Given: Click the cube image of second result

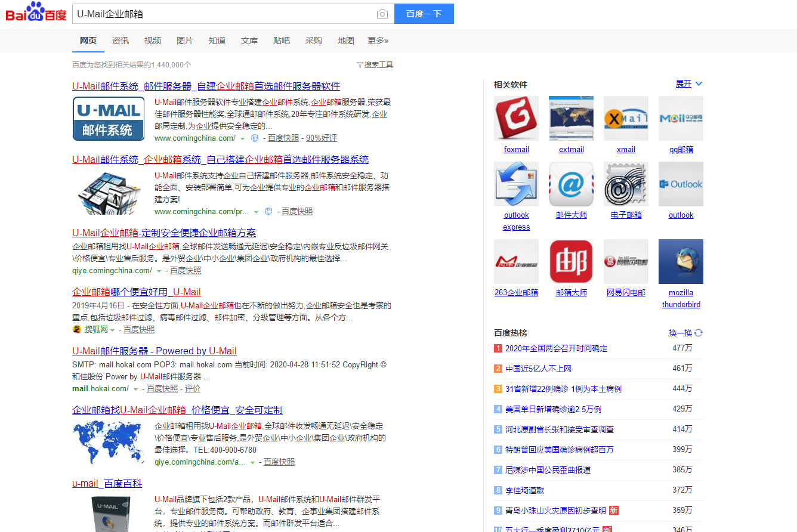Looking at the screenshot, I should (109, 192).
